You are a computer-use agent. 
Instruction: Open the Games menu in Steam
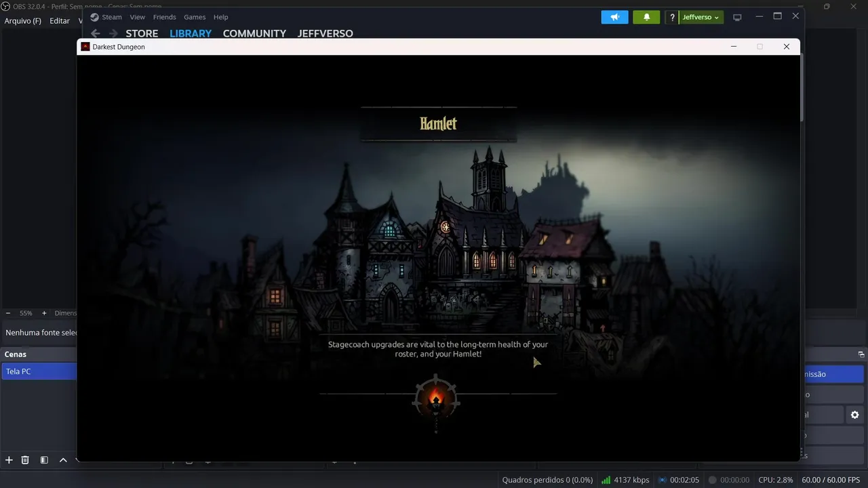point(195,17)
